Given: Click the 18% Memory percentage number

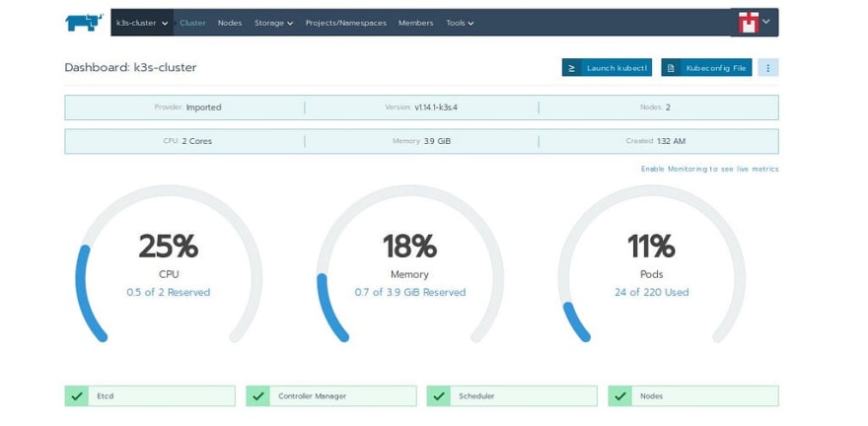Looking at the screenshot, I should coord(409,247).
